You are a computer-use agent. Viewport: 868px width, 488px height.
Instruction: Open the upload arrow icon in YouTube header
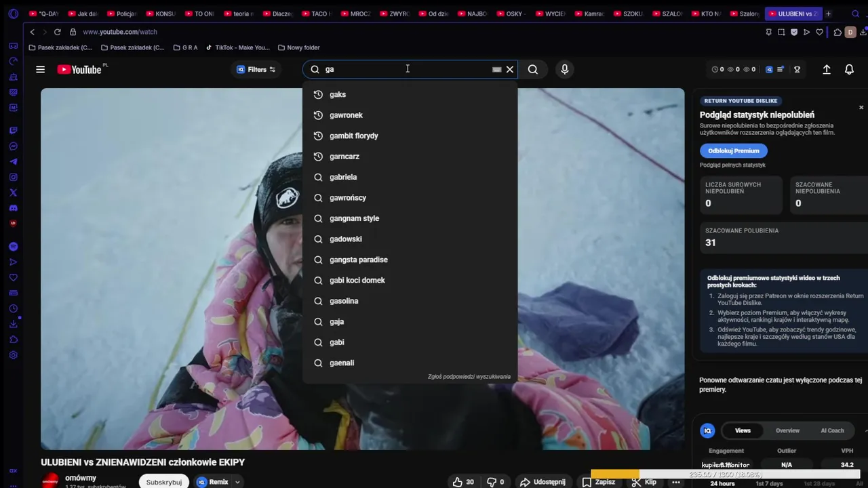pos(827,69)
